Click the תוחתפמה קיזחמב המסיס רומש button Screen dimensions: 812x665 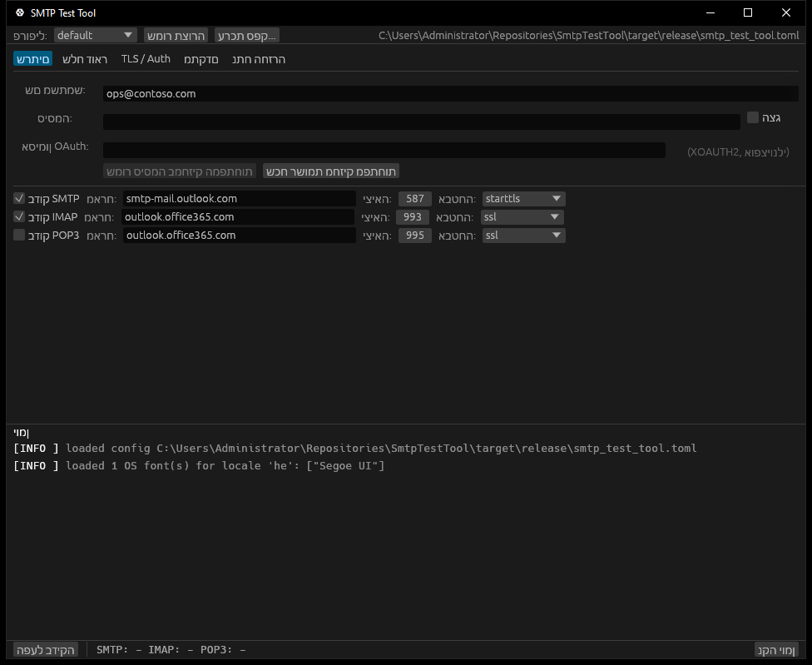[179, 171]
